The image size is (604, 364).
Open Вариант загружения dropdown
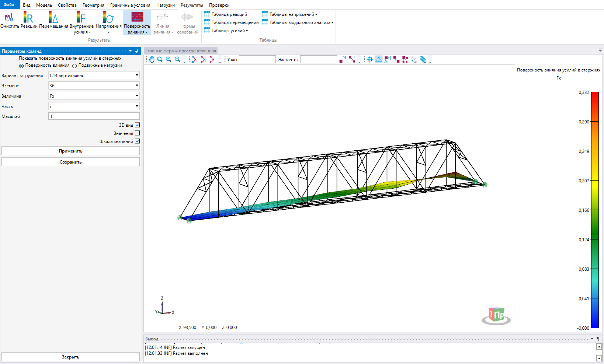pos(94,75)
